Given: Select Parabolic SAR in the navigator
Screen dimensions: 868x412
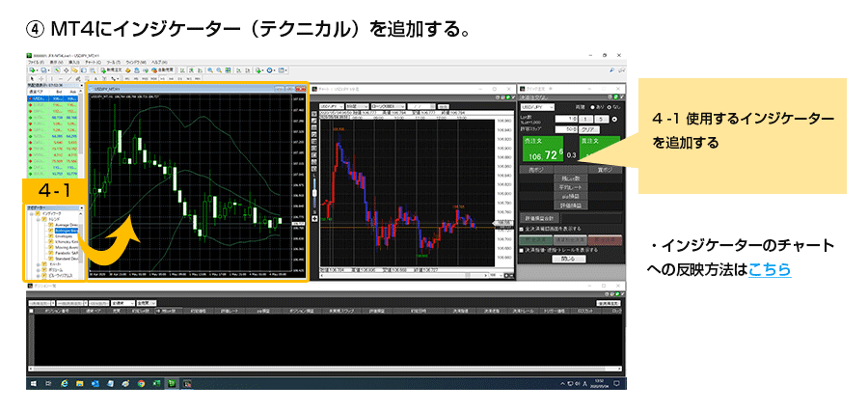Looking at the screenshot, I should [x=67, y=253].
